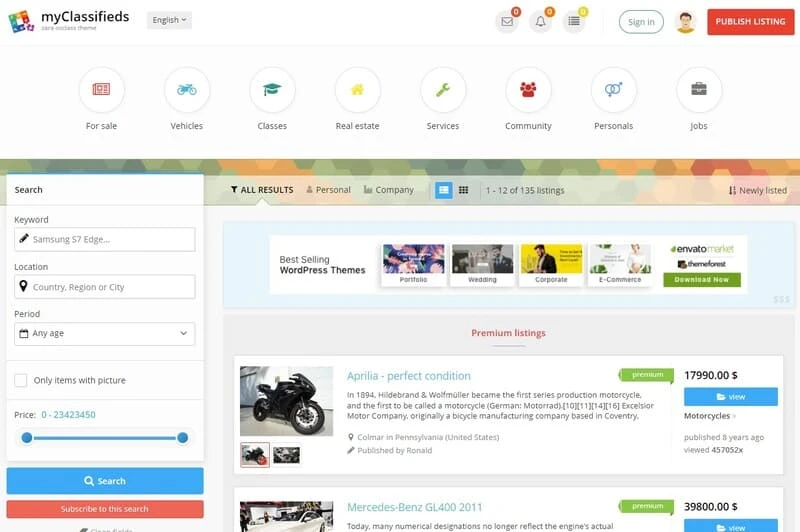
Task: Open the Jobs briefcase icon
Action: pos(699,90)
